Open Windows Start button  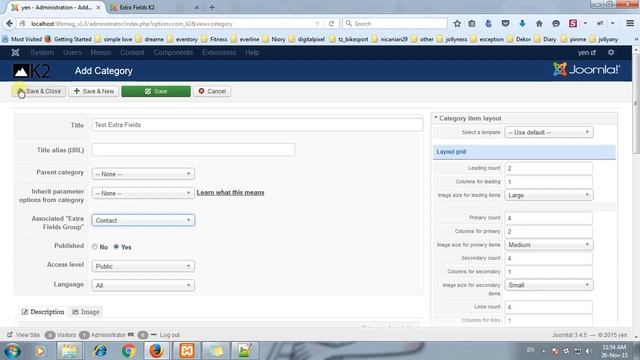pyautogui.click(x=12, y=351)
